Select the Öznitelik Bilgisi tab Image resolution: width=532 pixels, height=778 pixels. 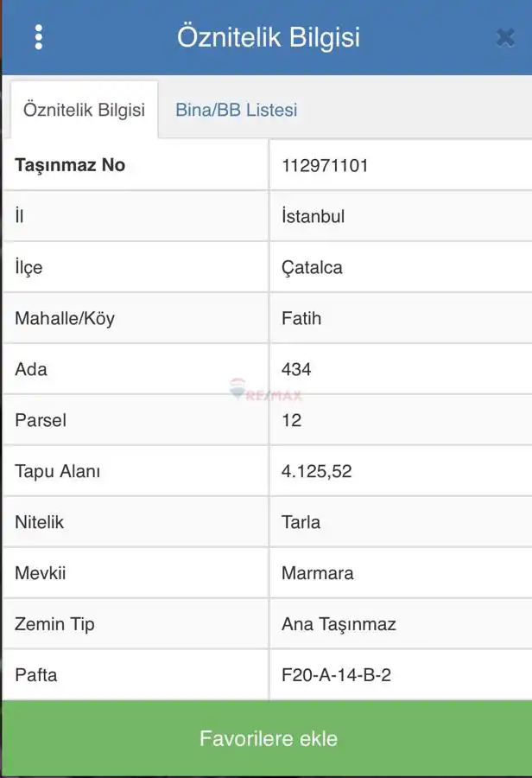[85, 110]
